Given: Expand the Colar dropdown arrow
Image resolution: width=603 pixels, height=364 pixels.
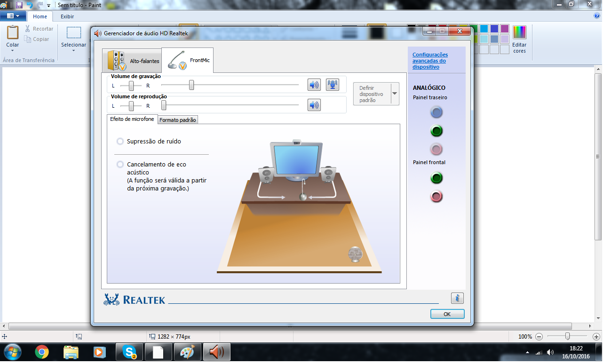Looking at the screenshot, I should pos(13,50).
